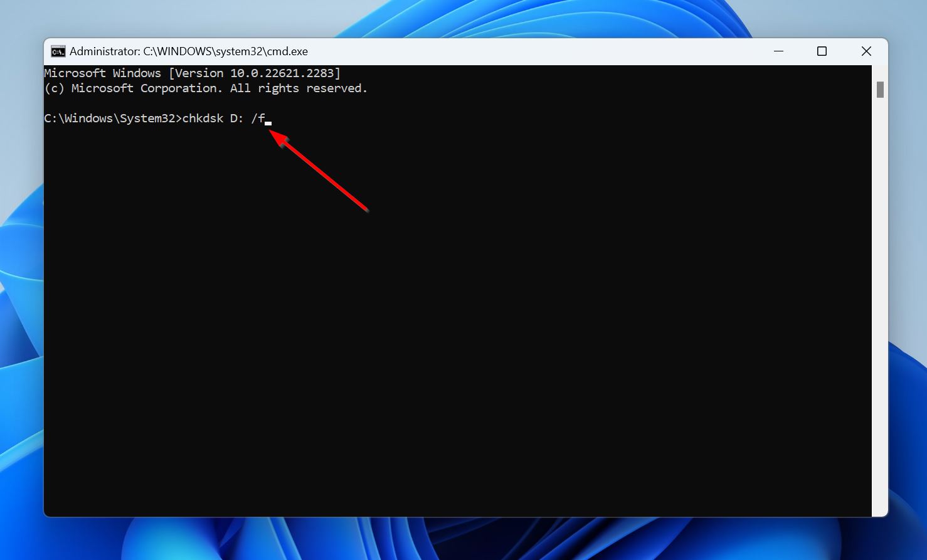Click the vertical scrollbar thumb
This screenshot has width=927, height=560.
880,90
